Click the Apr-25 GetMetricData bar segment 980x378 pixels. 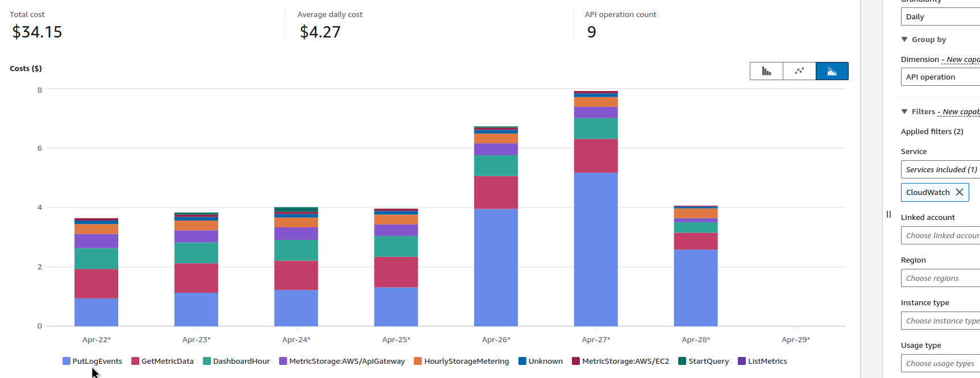point(396,272)
